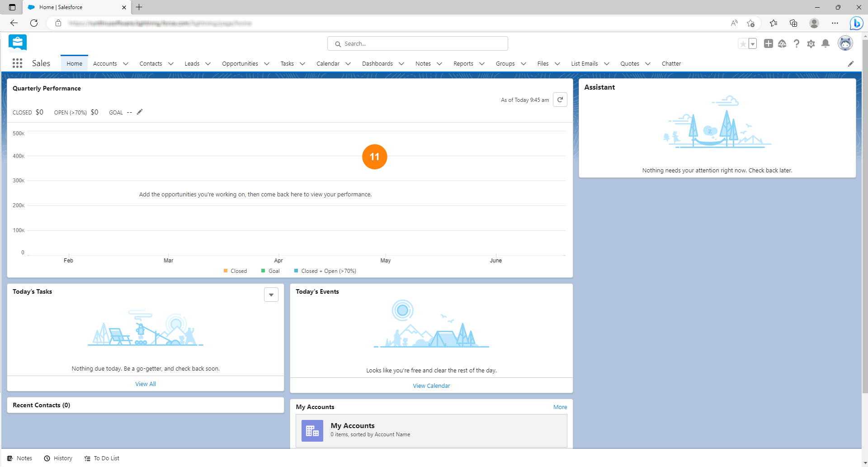Viewport: 868px width, 467px height.
Task: Open the App Launcher grid icon
Action: 17,63
